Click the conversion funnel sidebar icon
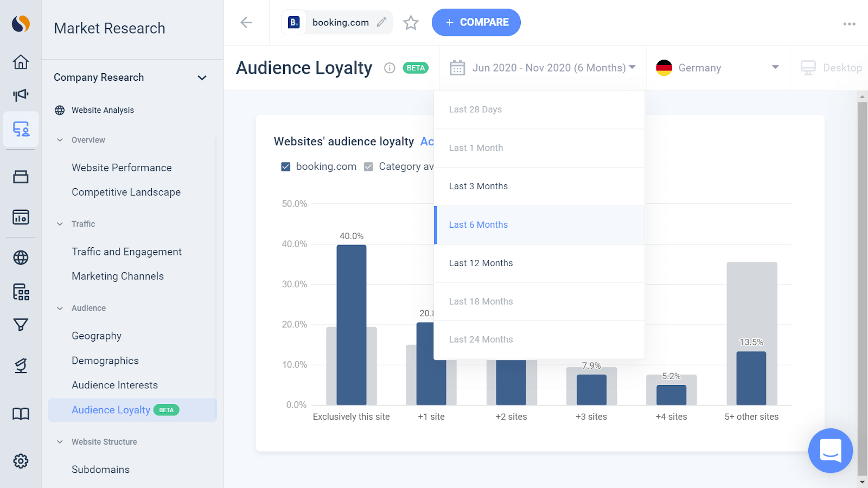Image resolution: width=868 pixels, height=488 pixels. (x=20, y=324)
